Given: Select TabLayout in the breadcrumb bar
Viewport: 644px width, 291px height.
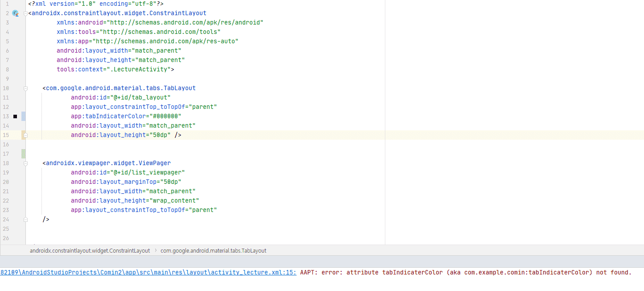Looking at the screenshot, I should click(x=213, y=251).
